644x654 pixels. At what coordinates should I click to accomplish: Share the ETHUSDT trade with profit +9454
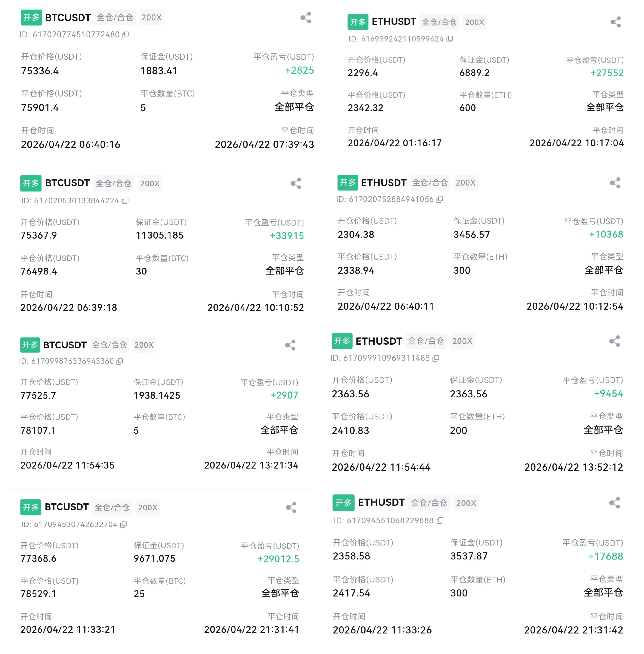615,341
